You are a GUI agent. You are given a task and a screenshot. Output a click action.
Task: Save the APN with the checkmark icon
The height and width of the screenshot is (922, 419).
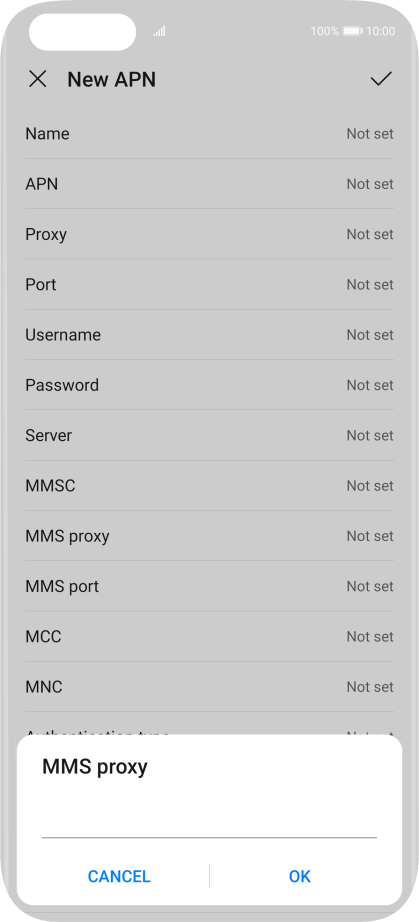381,79
